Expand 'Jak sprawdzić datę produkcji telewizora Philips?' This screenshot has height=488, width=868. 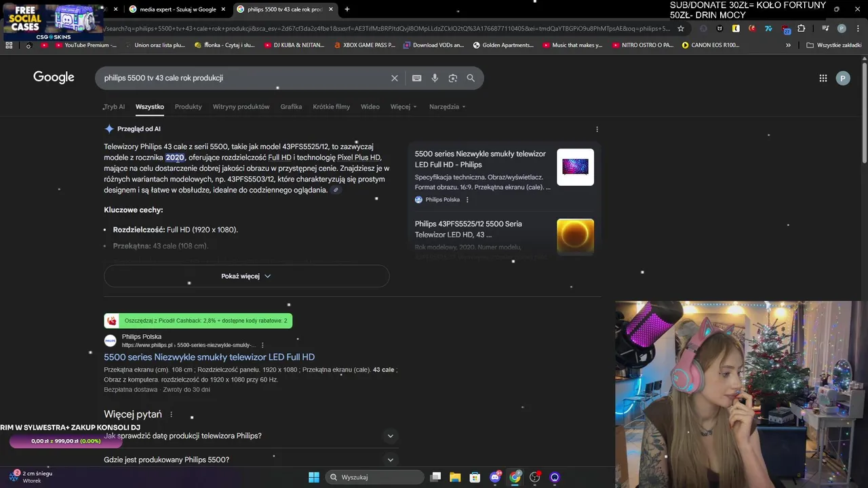(250, 436)
